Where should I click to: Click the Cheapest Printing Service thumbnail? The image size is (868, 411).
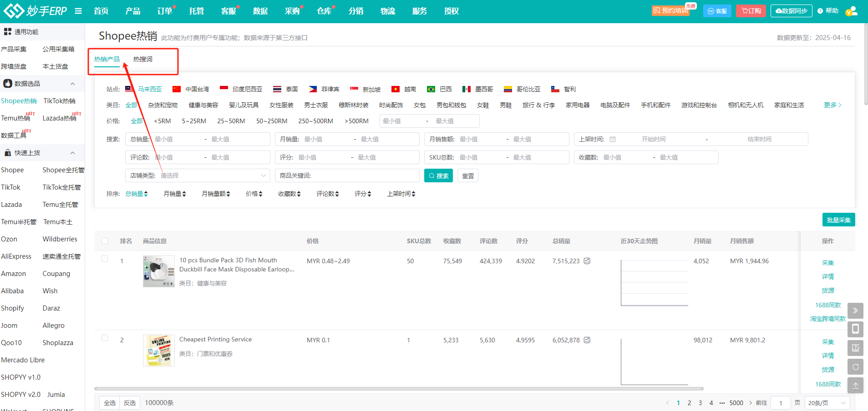(x=159, y=351)
